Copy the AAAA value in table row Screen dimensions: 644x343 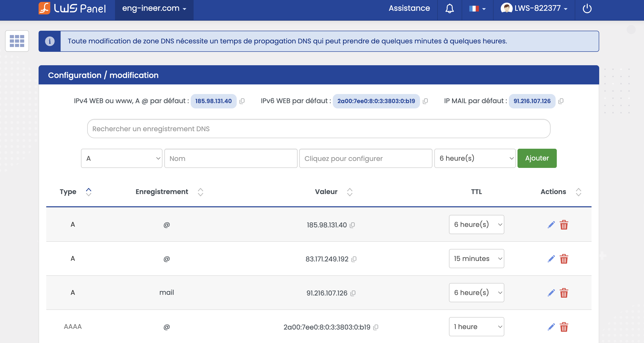coord(375,327)
